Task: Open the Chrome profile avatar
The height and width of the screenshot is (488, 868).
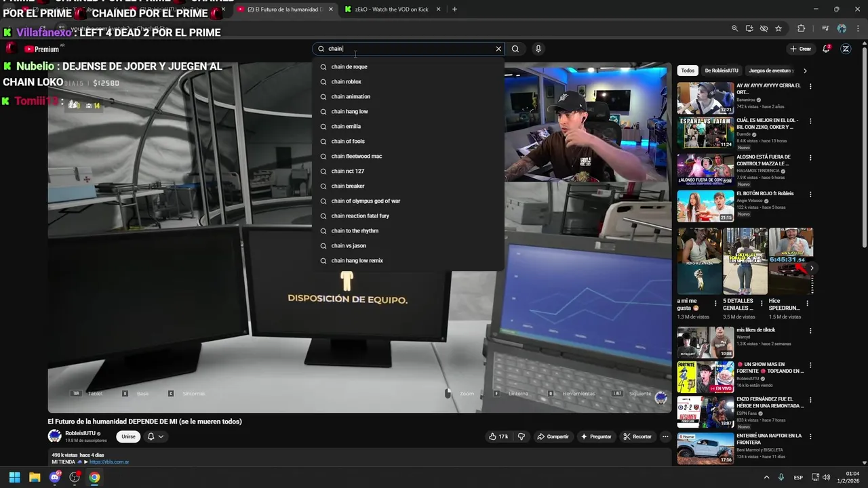Action: click(x=842, y=28)
